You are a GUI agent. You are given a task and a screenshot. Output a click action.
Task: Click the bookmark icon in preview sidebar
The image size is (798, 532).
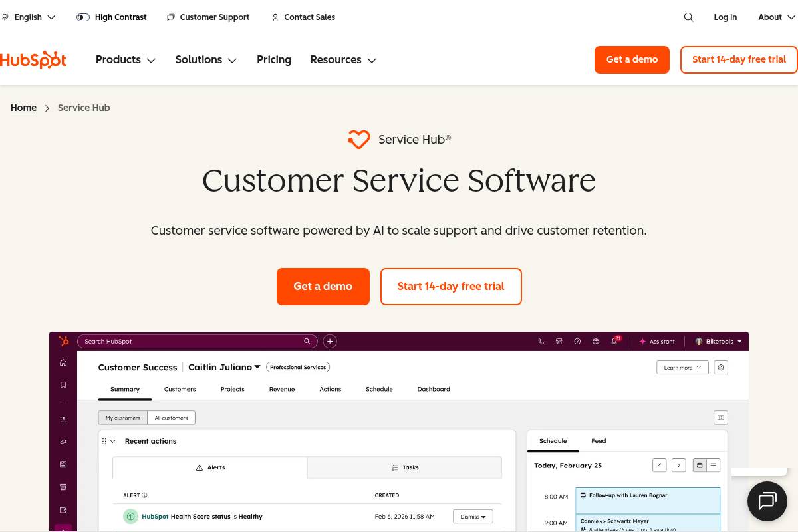[63, 385]
